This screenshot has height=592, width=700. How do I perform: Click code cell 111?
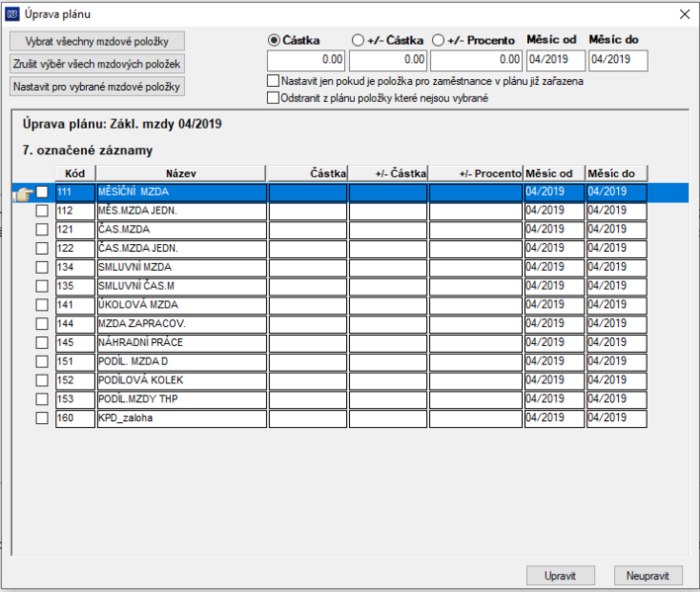click(x=75, y=193)
